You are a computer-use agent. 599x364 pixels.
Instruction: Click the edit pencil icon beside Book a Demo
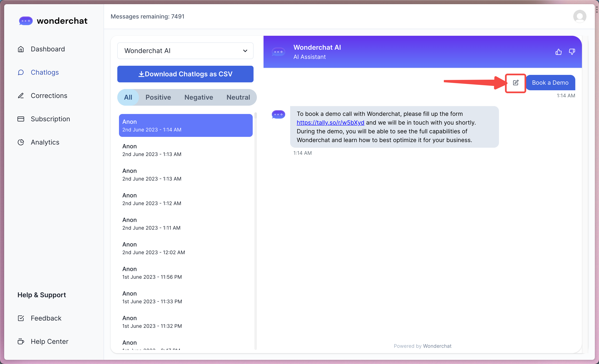tap(515, 83)
